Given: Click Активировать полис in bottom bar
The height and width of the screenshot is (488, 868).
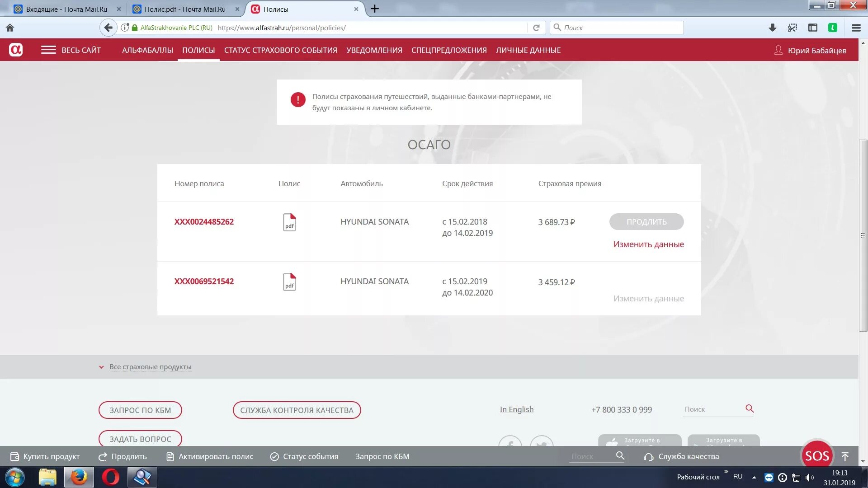Looking at the screenshot, I should pos(210,456).
